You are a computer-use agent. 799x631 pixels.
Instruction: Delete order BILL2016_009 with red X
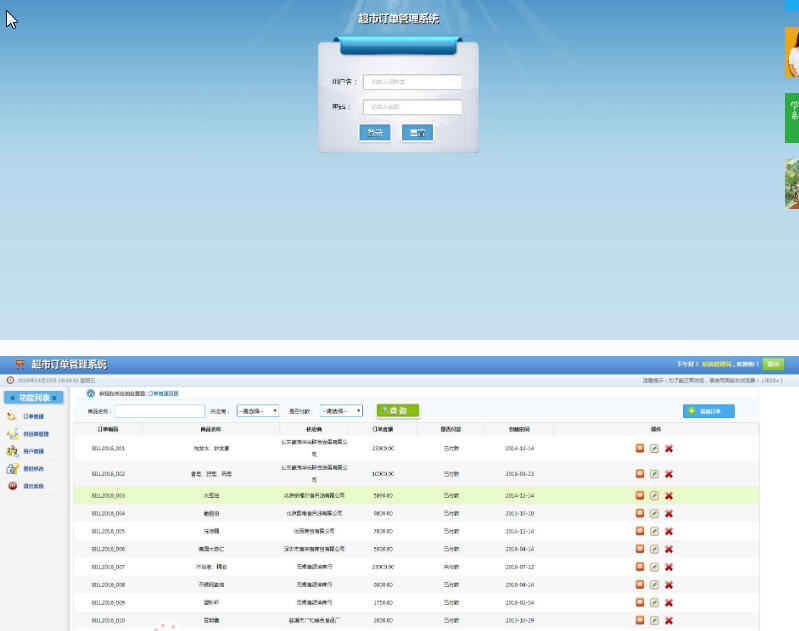669,602
